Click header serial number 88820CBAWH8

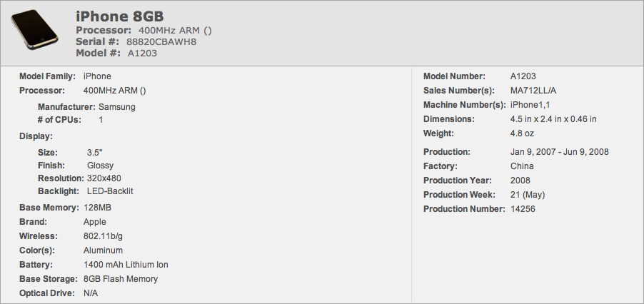click(x=161, y=41)
